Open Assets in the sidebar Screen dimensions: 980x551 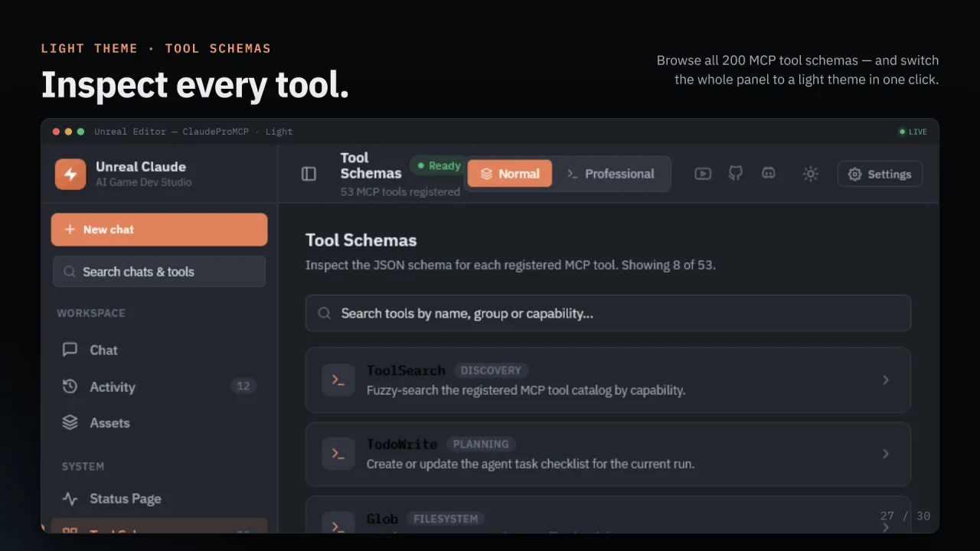click(159, 422)
